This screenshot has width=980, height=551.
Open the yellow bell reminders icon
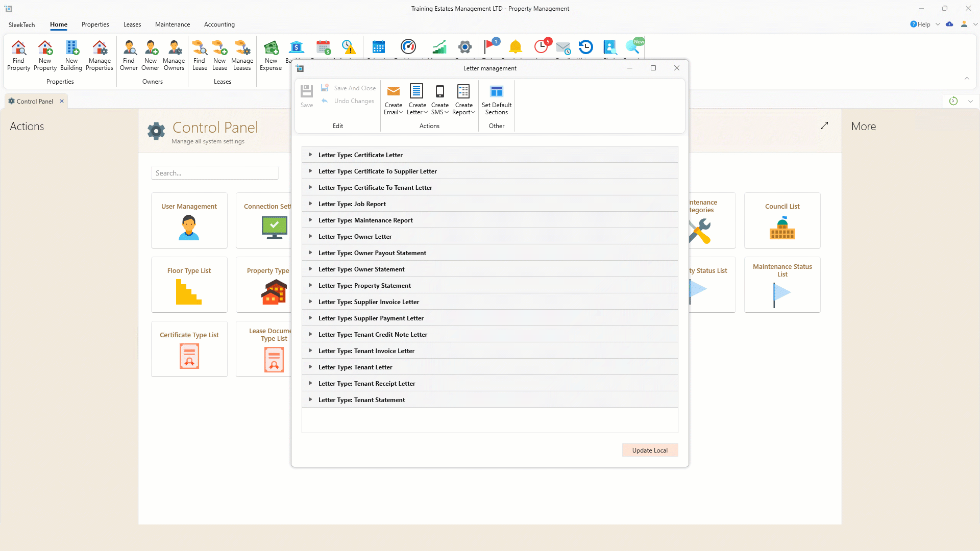click(x=516, y=47)
